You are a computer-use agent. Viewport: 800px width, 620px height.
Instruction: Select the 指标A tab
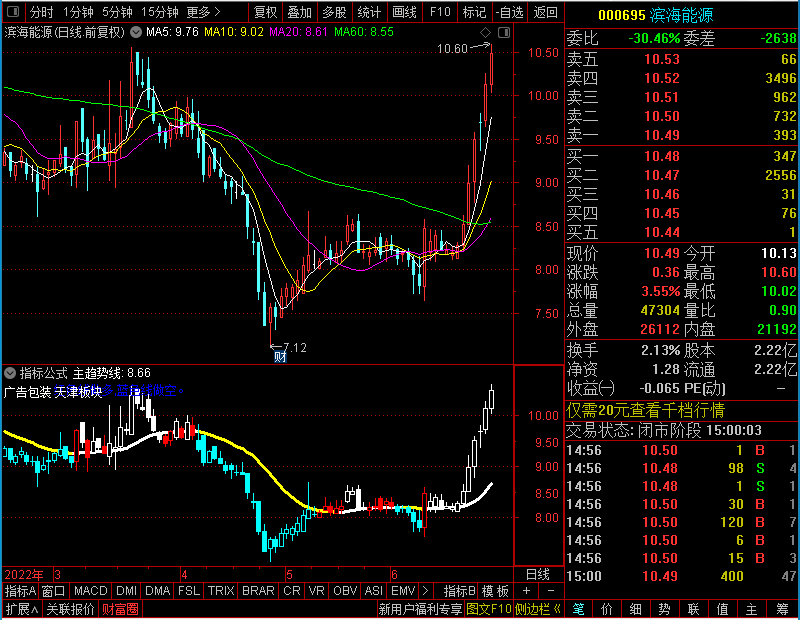[20, 591]
